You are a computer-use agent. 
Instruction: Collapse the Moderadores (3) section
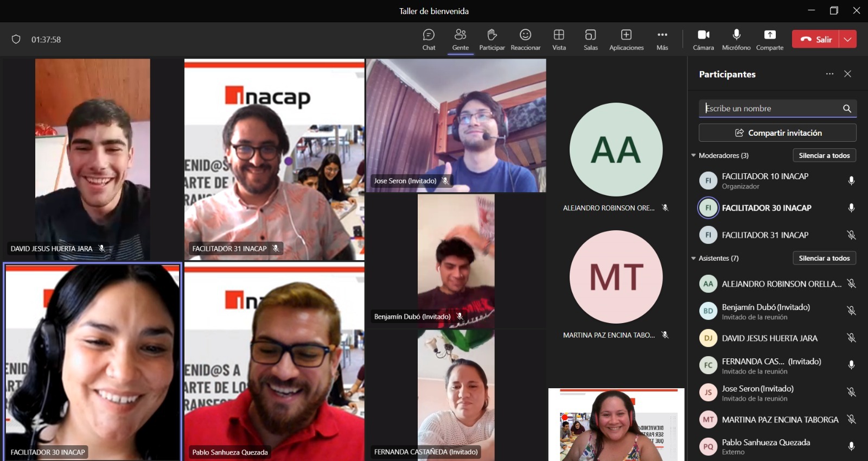(x=693, y=155)
